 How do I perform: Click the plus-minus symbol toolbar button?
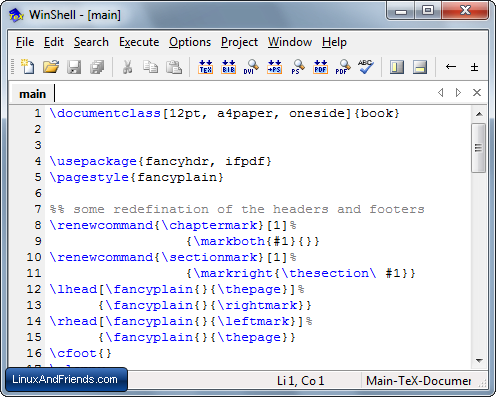pos(474,67)
